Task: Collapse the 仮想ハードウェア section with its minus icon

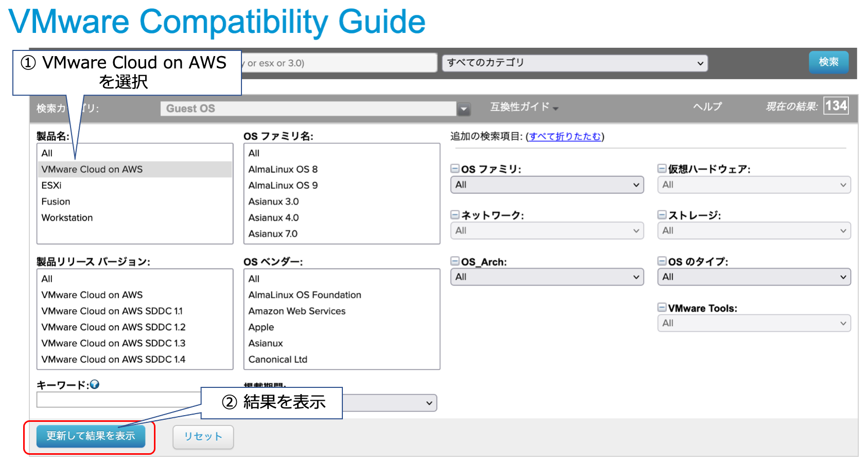Action: (x=662, y=169)
